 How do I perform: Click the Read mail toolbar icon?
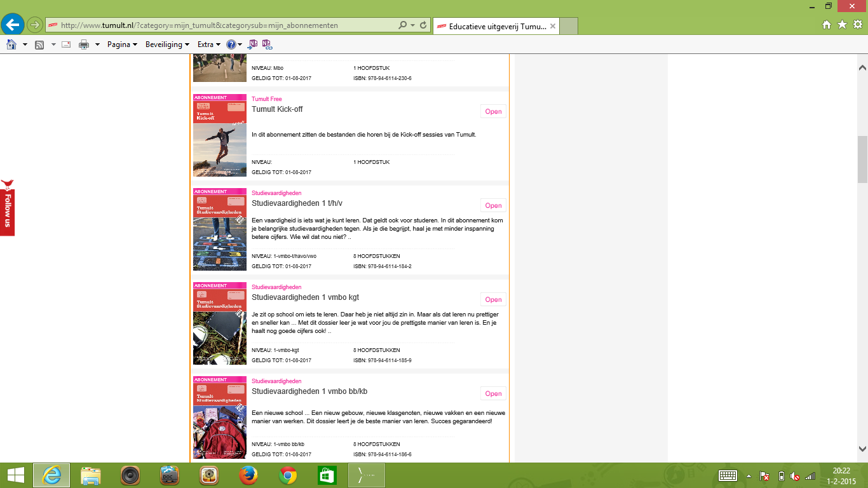pos(66,44)
